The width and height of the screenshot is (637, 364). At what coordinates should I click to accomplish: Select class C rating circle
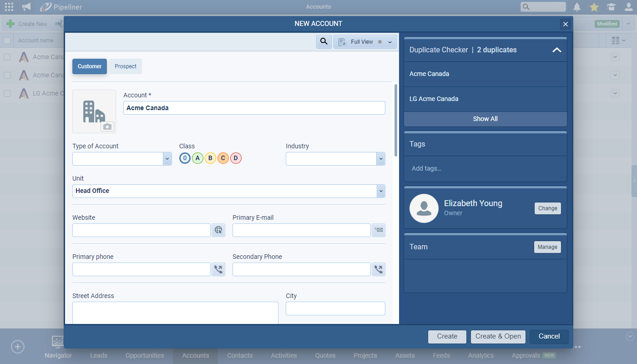point(223,158)
